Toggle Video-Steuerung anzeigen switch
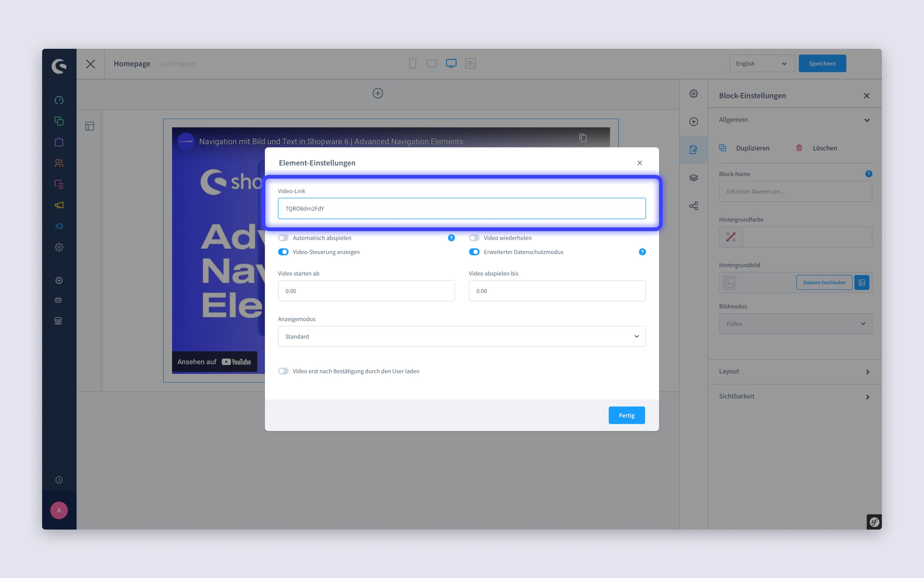This screenshot has height=578, width=924. (x=283, y=251)
